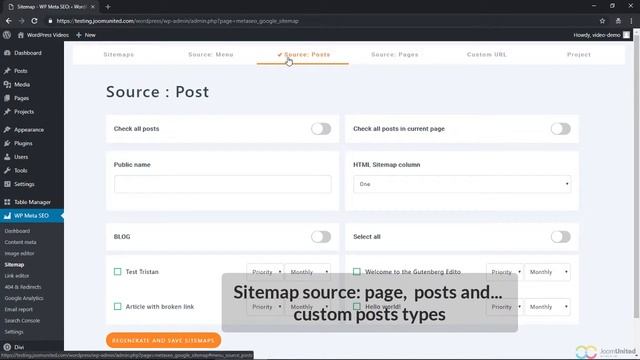Switch to the Sitemaps tab

(119, 55)
